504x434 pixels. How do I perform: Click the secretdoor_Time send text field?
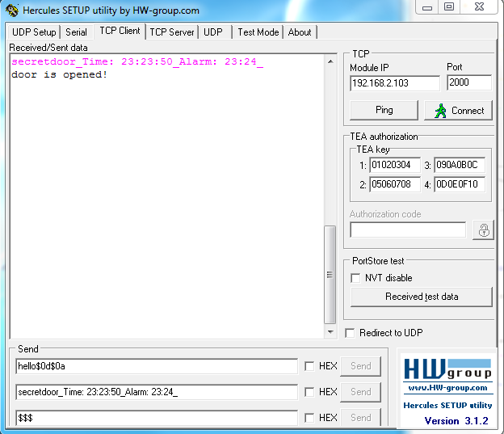click(x=157, y=392)
